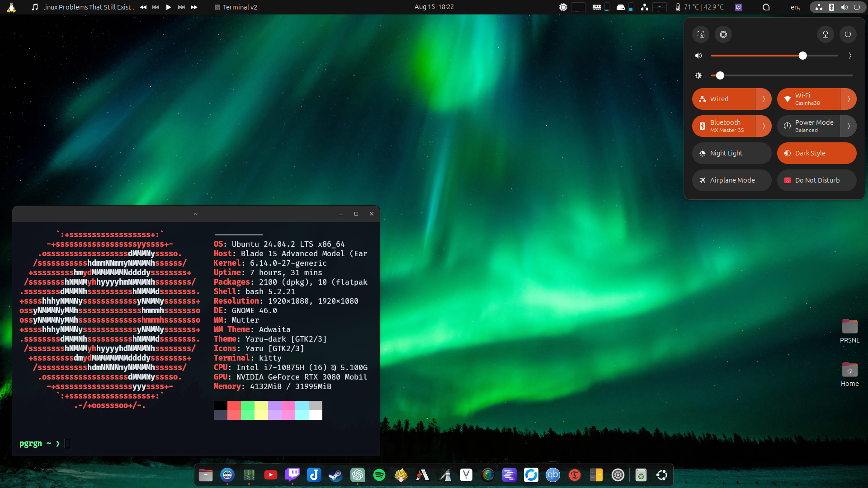This screenshot has width=868, height=488.
Task: Lock the screen with the padlock icon
Action: (825, 34)
